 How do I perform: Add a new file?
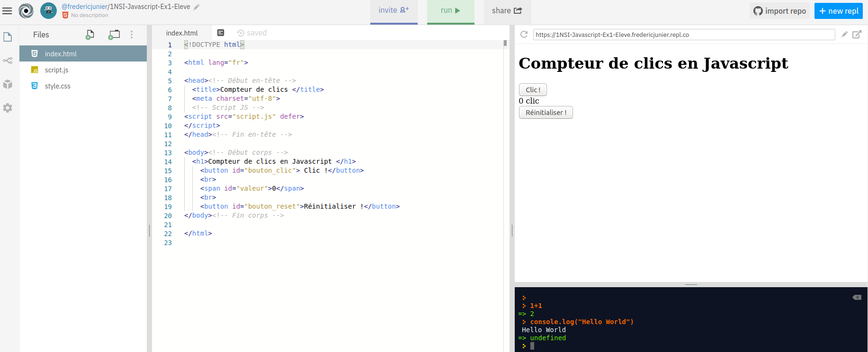pos(89,35)
